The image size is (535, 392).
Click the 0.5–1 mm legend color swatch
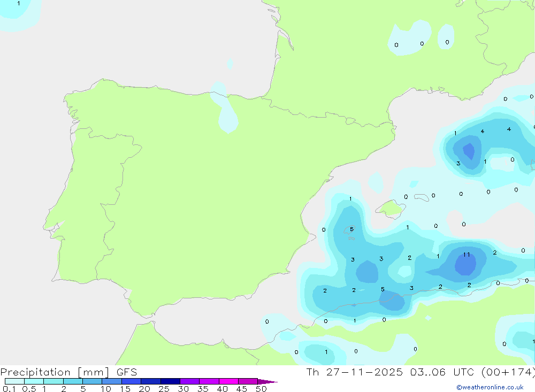click(x=34, y=381)
